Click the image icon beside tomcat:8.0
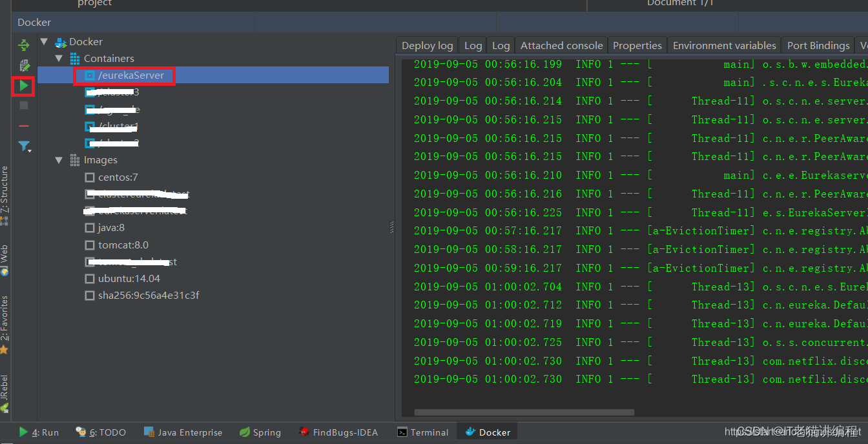Screen dimensions: 868x444 point(90,245)
